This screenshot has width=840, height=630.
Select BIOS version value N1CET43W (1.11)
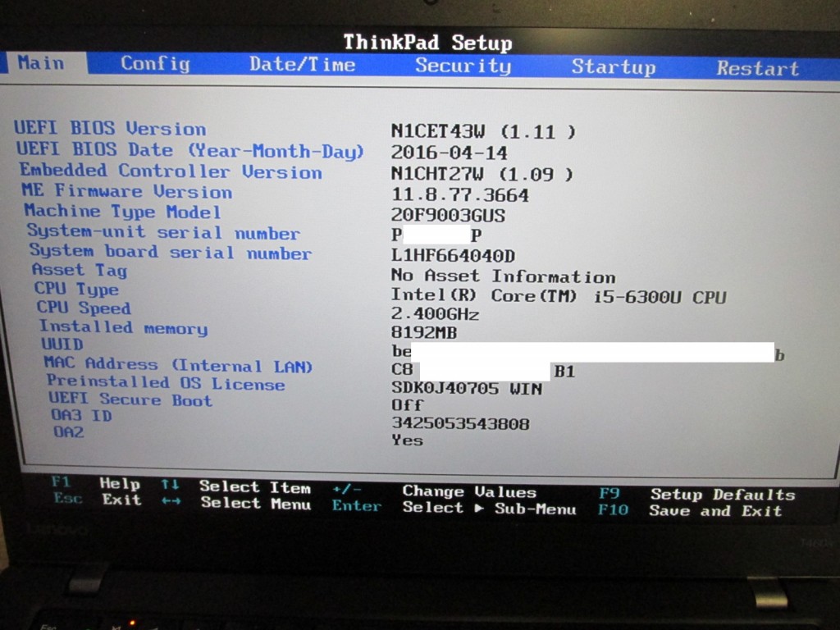pos(483,131)
